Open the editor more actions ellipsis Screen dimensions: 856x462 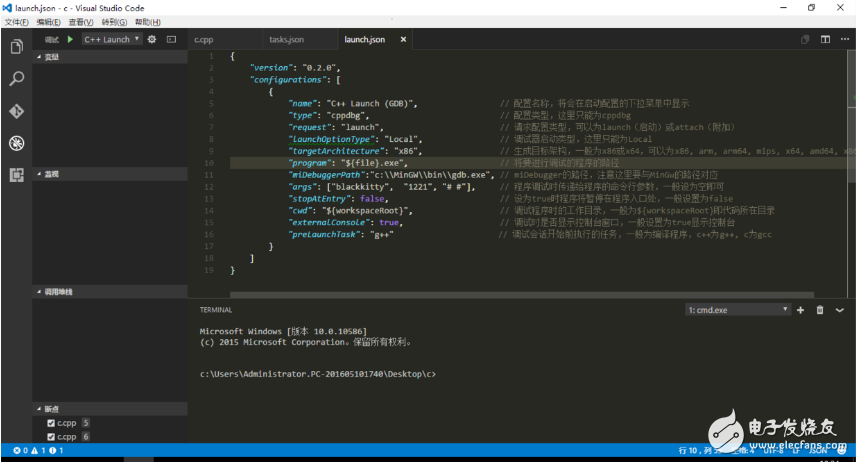845,39
